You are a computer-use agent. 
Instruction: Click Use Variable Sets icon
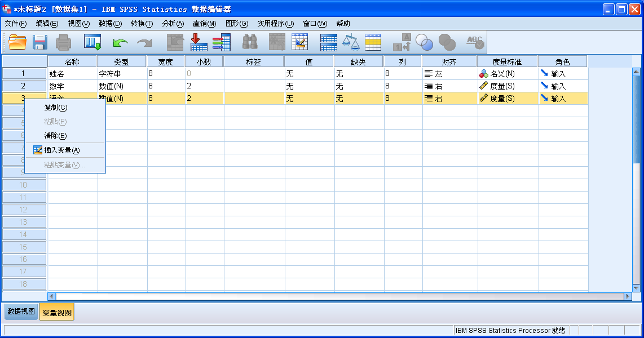click(424, 42)
